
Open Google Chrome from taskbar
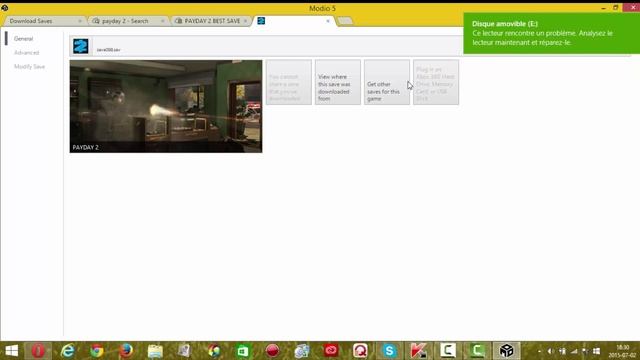tap(97, 351)
